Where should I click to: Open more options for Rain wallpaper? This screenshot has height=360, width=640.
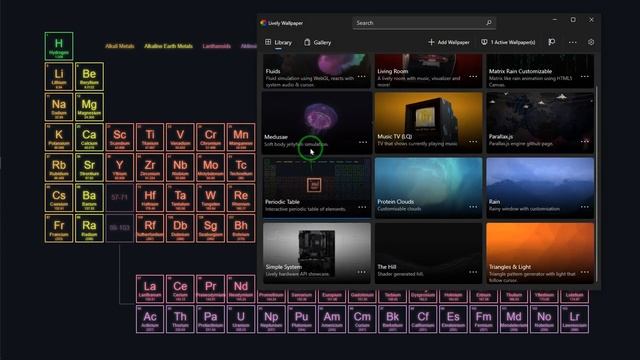click(584, 207)
